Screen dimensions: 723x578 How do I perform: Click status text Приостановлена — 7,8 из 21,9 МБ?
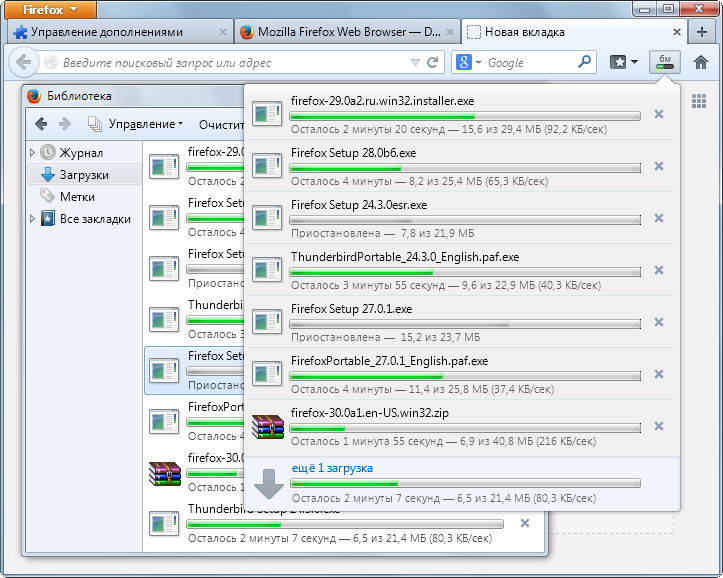pos(382,233)
